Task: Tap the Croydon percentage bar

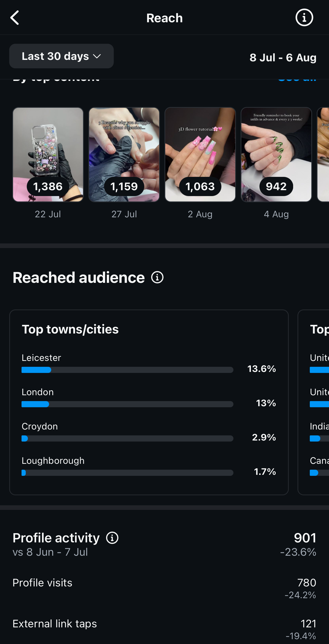Action: pyautogui.click(x=127, y=438)
